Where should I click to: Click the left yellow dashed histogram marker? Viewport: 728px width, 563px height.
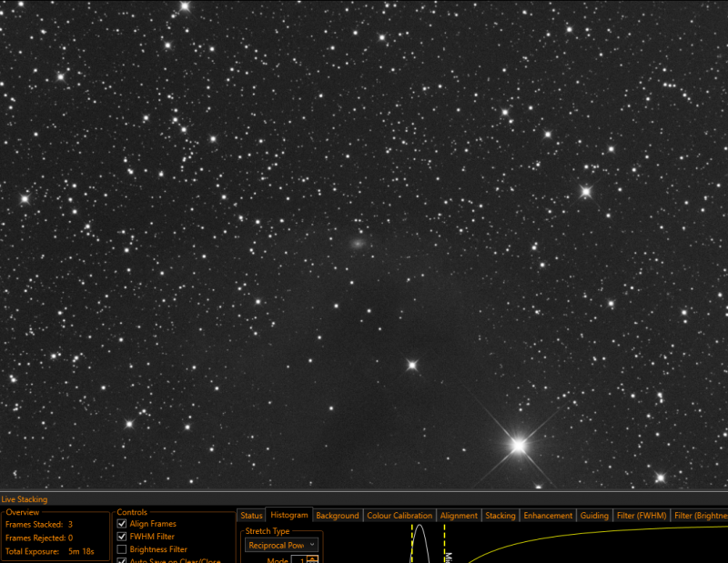(412, 543)
